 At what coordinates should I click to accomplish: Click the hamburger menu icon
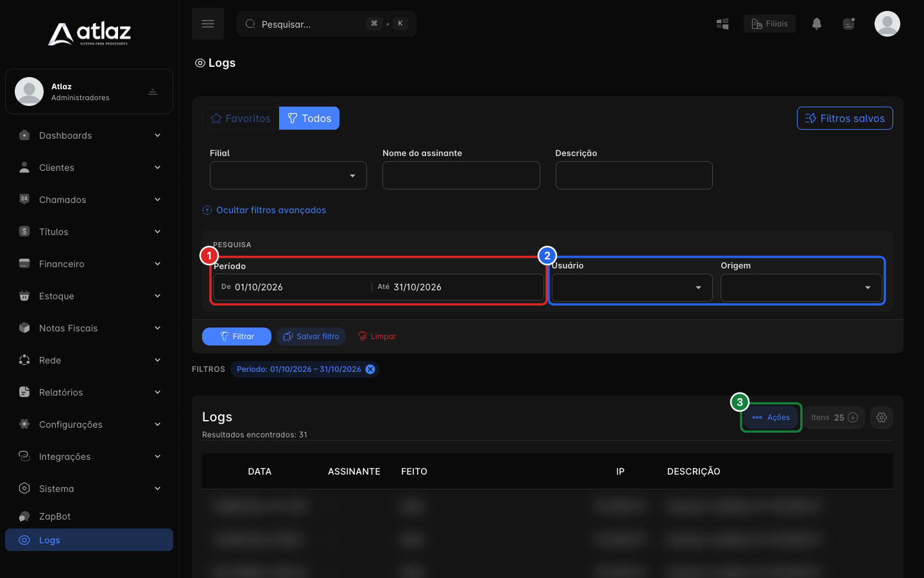tap(208, 24)
